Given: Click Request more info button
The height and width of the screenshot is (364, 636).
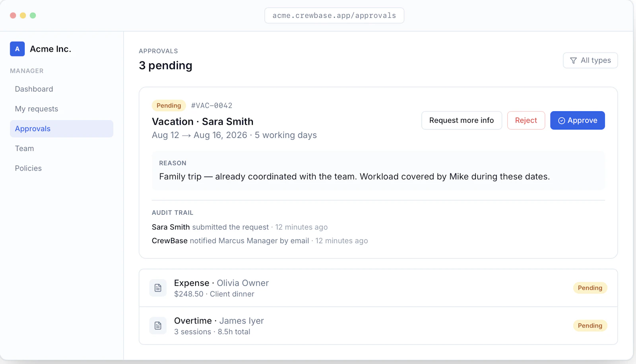Looking at the screenshot, I should coord(461,120).
